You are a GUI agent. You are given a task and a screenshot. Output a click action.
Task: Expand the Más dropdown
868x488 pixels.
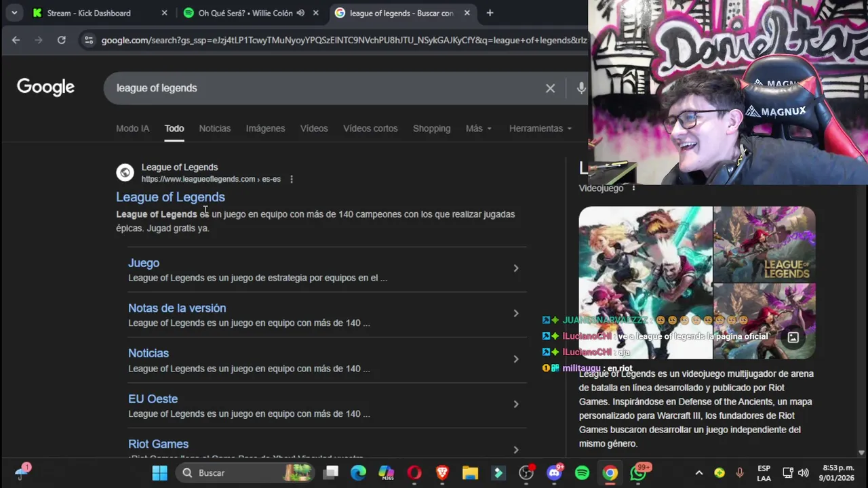tap(479, 128)
